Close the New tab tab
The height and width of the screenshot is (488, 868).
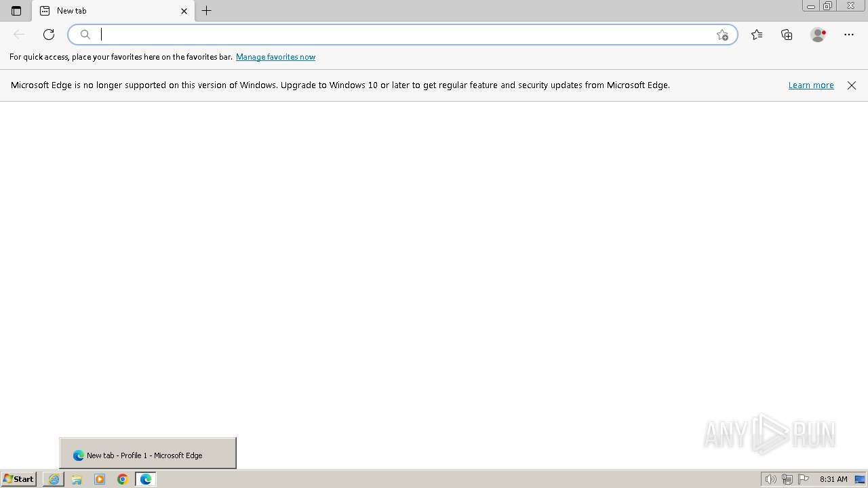pyautogui.click(x=184, y=11)
